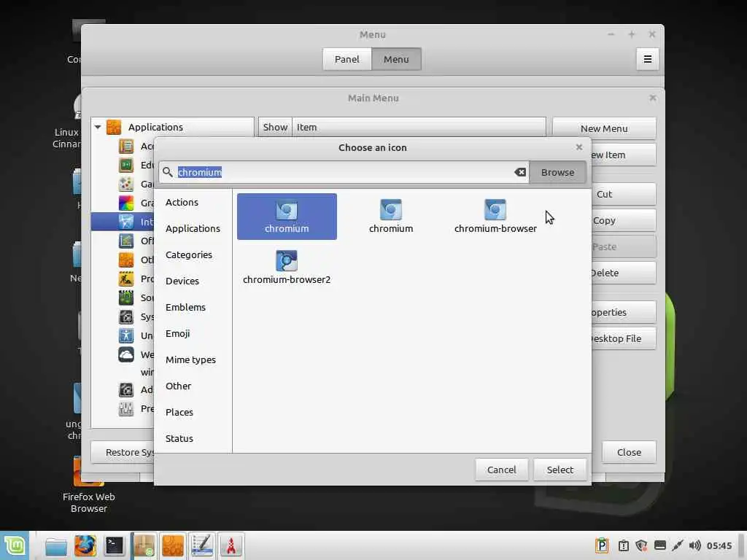
Task: Click the Item column header
Action: 419,127
